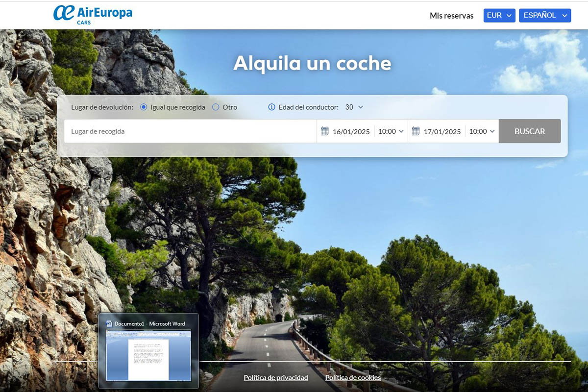The width and height of the screenshot is (588, 392).
Task: Open the currency selector showing EUR
Action: (499, 15)
